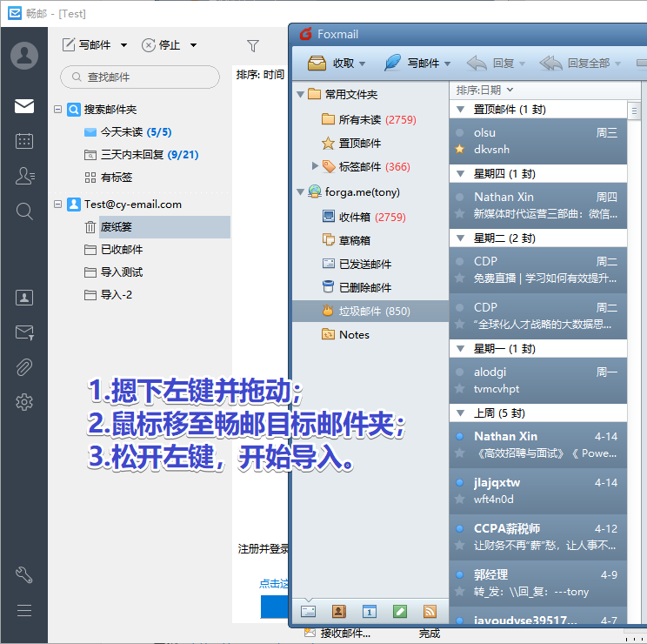647x644 pixels.
Task: Open the user avatar in Changyou sidebar
Action: click(x=24, y=56)
